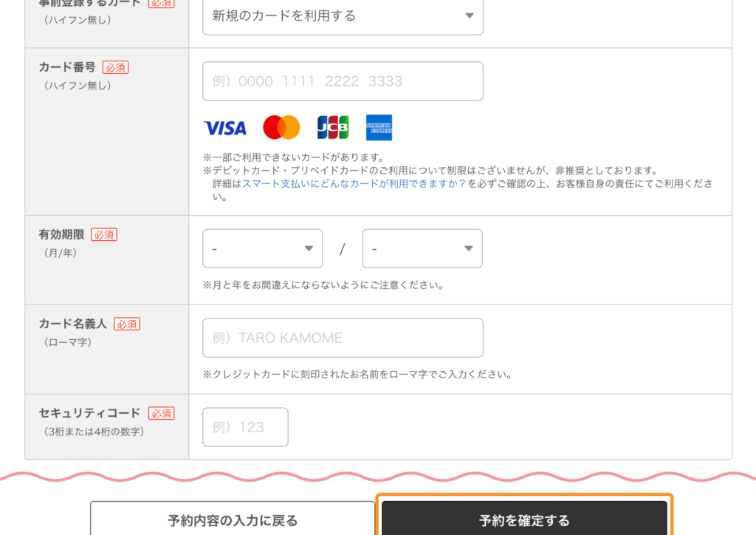Image resolution: width=756 pixels, height=535 pixels.
Task: Open the 新規のカードを利用する dropdown
Action: tap(343, 16)
